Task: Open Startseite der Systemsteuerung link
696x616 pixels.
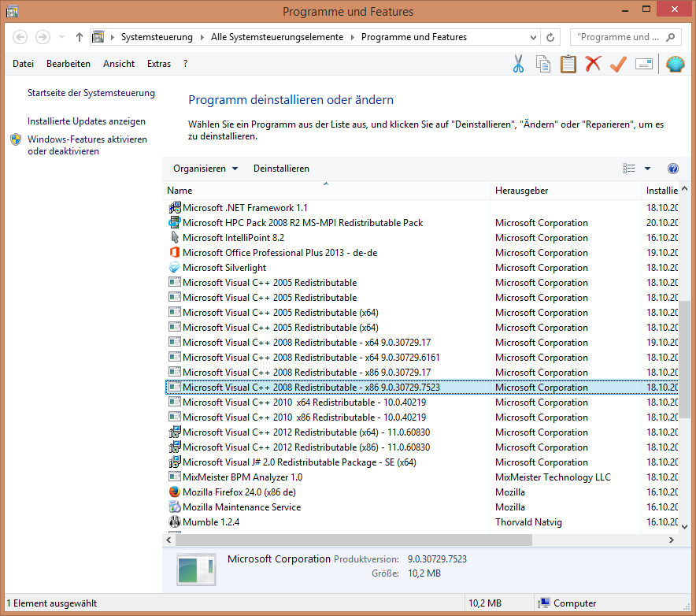Action: (x=91, y=93)
